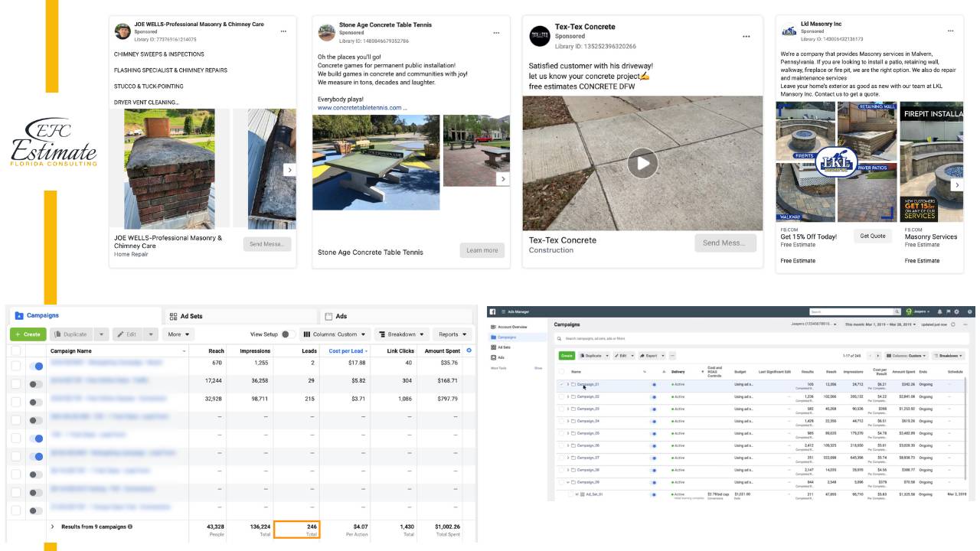The width and height of the screenshot is (980, 551).
Task: Open Ads in right Ads Manager sidebar
Action: (501, 357)
